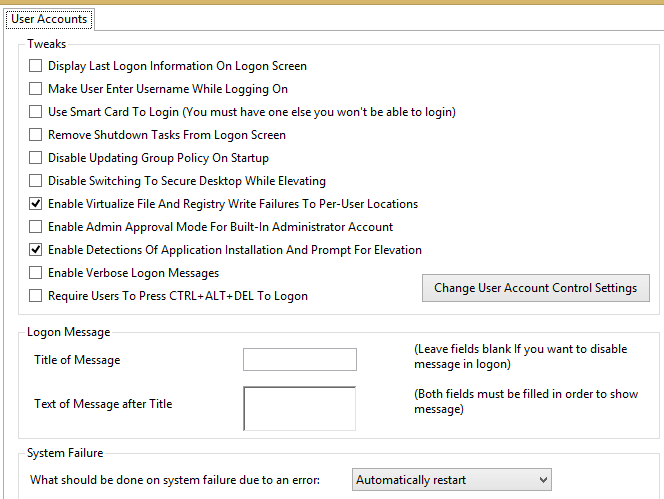Click the 'Text of Message after Title' label
This screenshot has height=499, width=664.
click(103, 404)
